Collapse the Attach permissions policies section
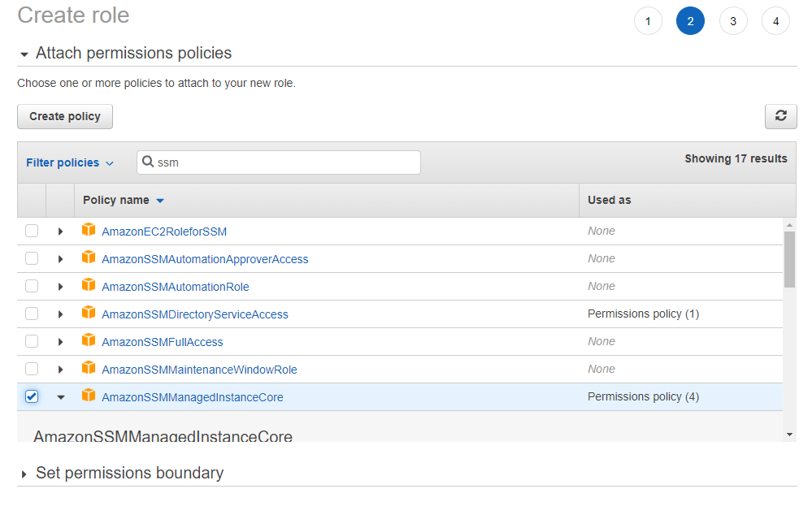This screenshot has height=515, width=812. tap(24, 54)
